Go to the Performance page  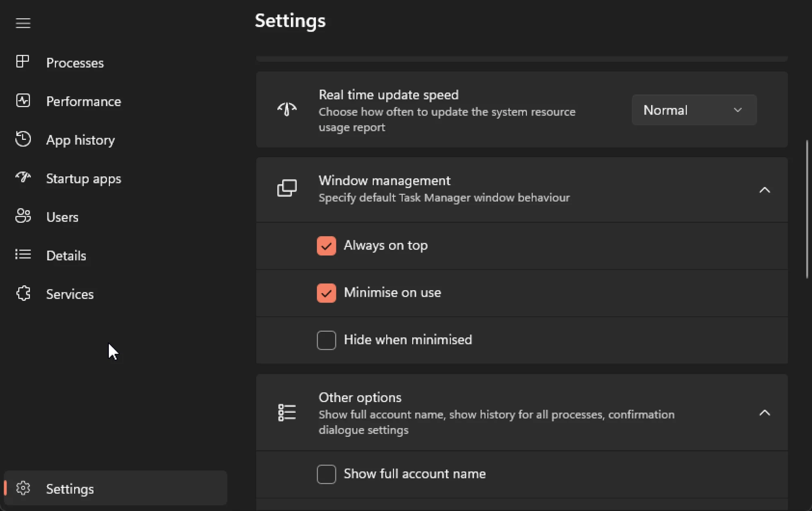115,101
